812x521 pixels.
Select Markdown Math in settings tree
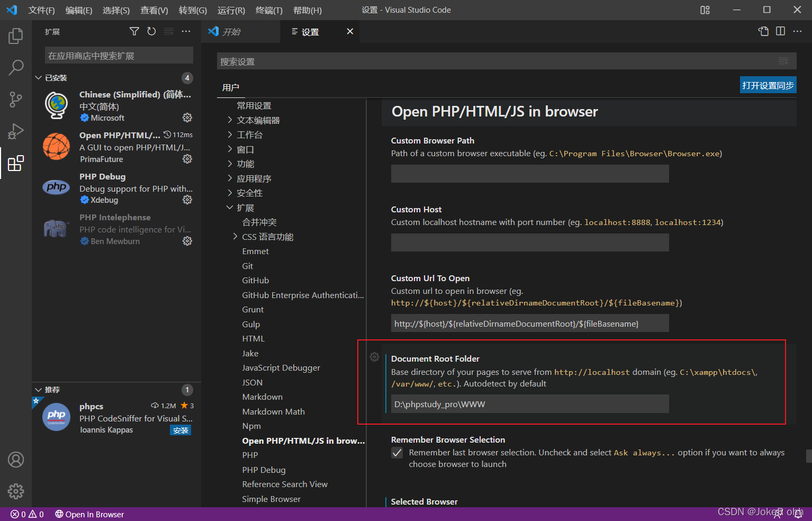point(273,411)
